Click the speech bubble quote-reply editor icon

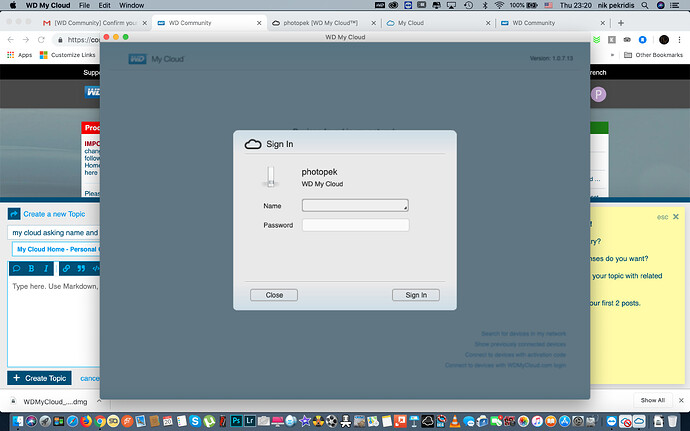coord(17,269)
